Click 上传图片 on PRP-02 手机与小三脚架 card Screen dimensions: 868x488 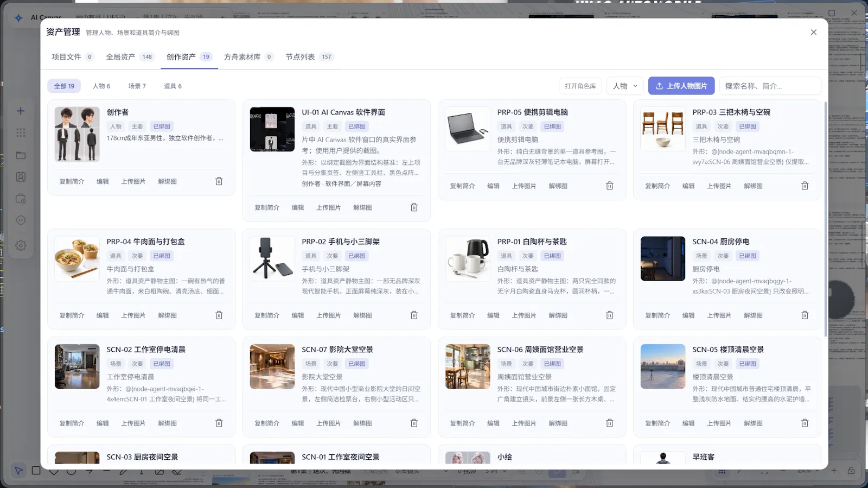(x=329, y=315)
